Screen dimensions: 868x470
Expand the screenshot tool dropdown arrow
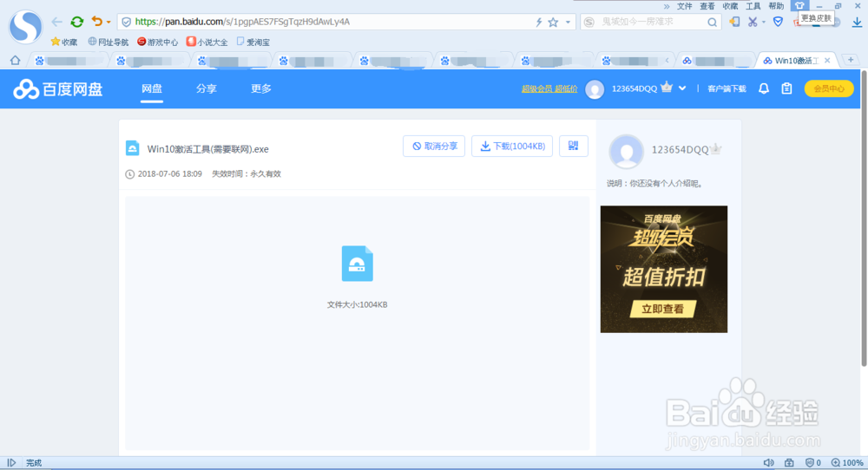[763, 23]
